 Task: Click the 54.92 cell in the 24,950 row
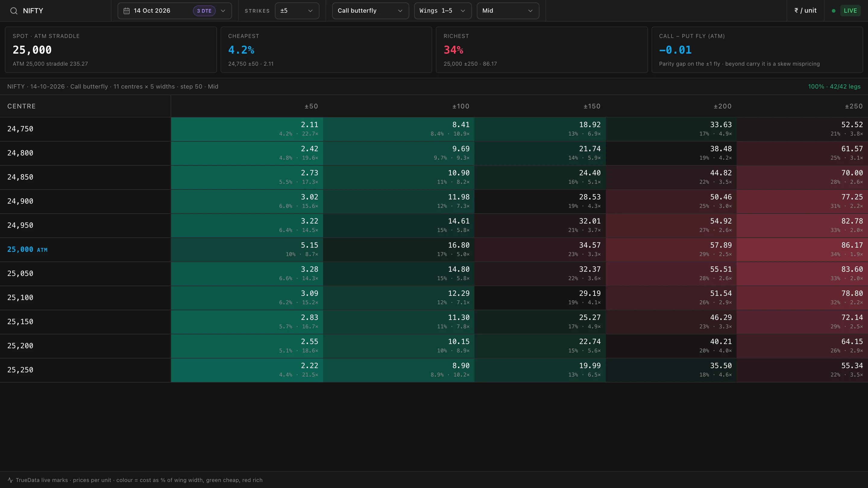(671, 225)
